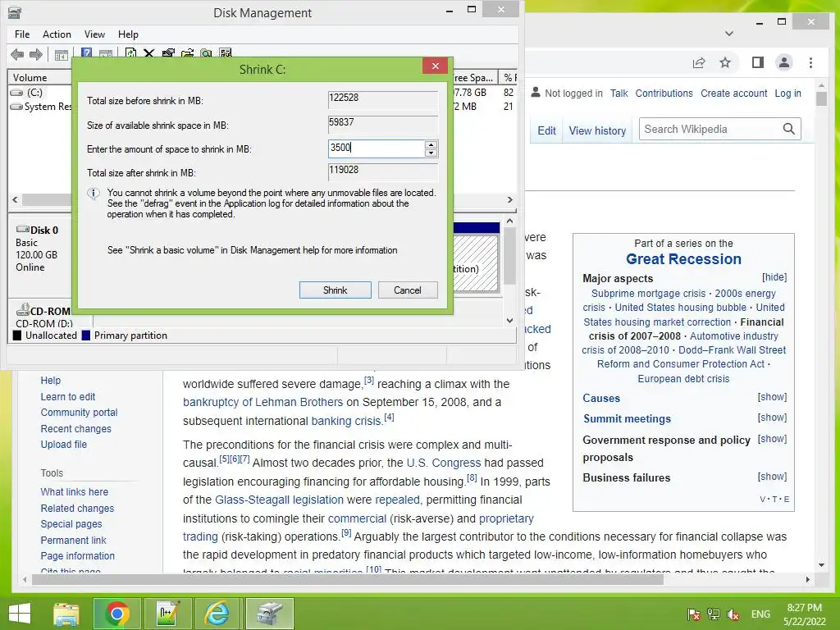Open the View menu in Disk Management

pyautogui.click(x=94, y=34)
